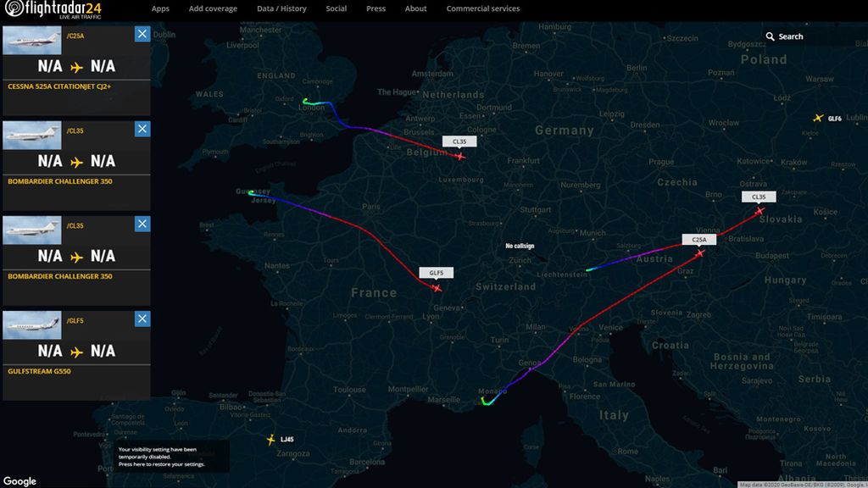Screen dimensions: 868x488
Task: Click the route plane icon in Gulfstream card
Action: tap(76, 352)
